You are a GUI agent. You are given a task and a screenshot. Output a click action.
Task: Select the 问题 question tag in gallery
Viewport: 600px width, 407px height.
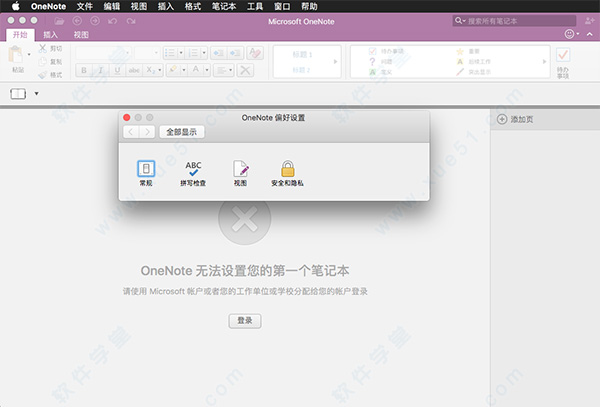pos(380,61)
